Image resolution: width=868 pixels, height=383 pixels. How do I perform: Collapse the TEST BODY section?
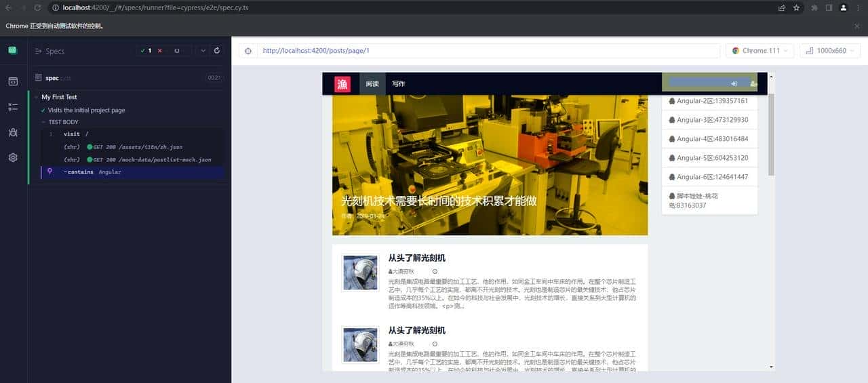pos(63,122)
